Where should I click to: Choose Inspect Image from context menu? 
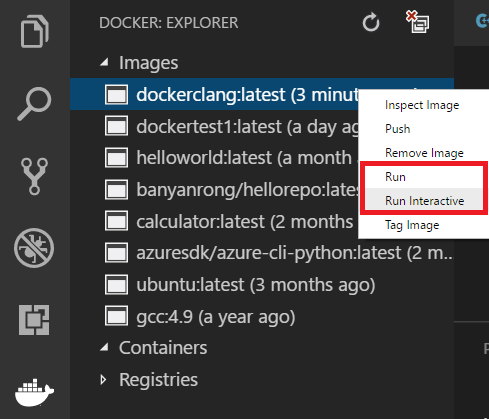[423, 105]
